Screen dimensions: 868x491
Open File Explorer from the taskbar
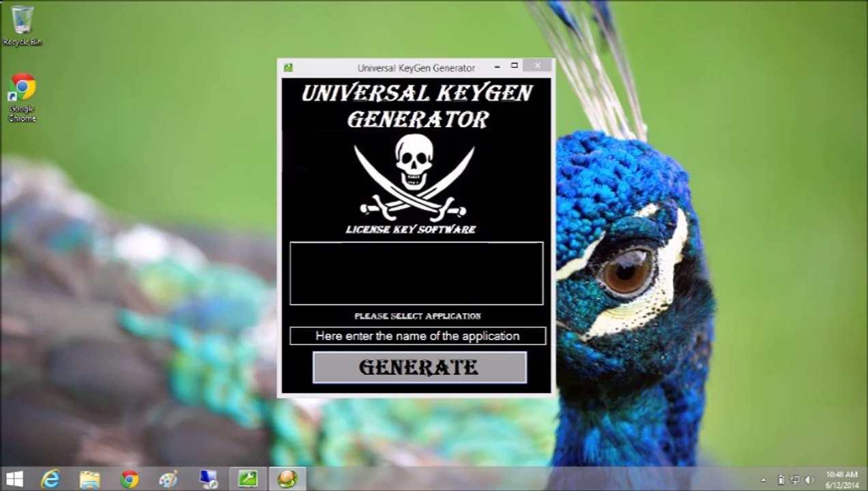pyautogui.click(x=89, y=479)
